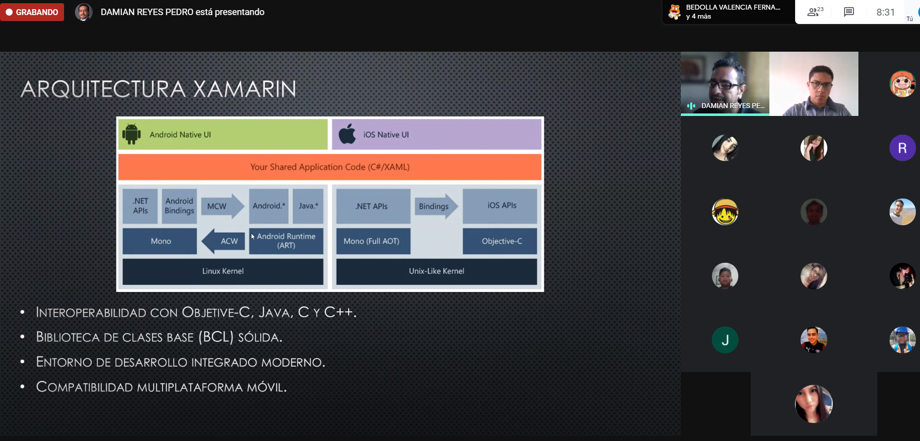Click the 'Mono (Full AOT)' box

[x=373, y=241]
